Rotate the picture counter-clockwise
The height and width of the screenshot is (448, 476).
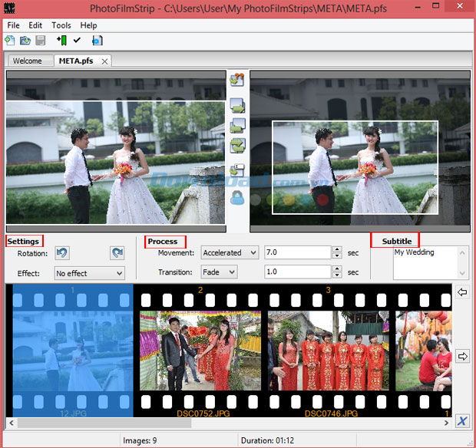[x=62, y=252]
